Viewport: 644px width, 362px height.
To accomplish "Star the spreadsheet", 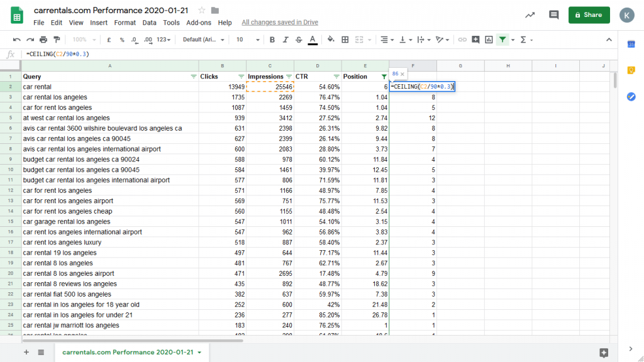I will pos(201,10).
